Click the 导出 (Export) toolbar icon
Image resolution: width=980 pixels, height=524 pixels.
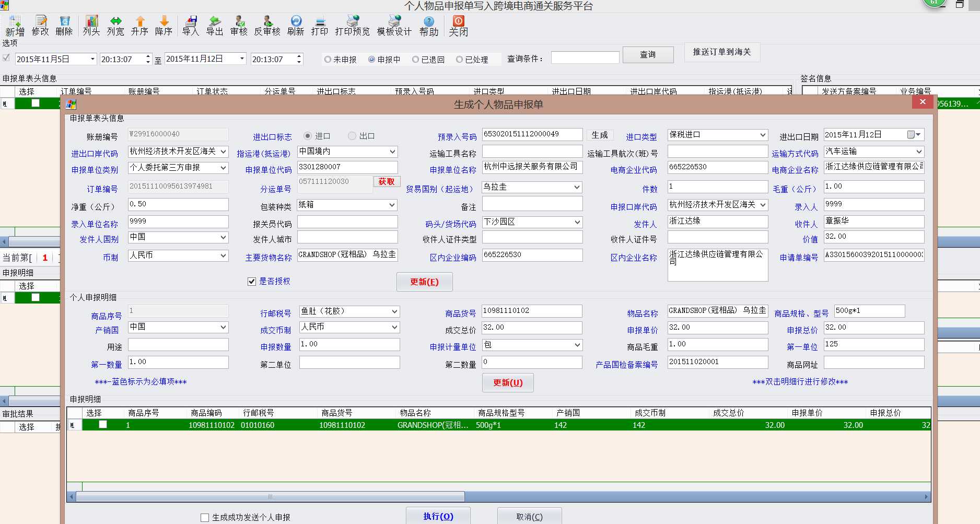[x=215, y=26]
